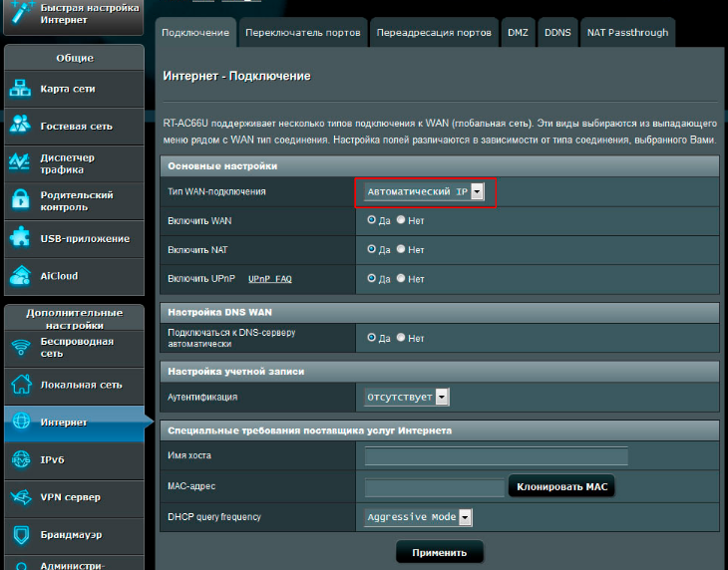The width and height of the screenshot is (728, 570).
Task: Click the Диспетчер трафика traffic graph icon
Action: [x=20, y=163]
